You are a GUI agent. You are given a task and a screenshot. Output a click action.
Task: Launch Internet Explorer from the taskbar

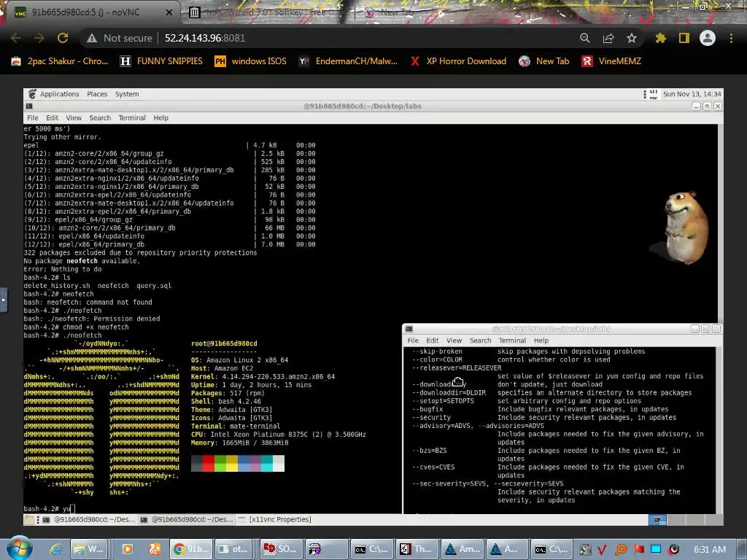pos(55,549)
